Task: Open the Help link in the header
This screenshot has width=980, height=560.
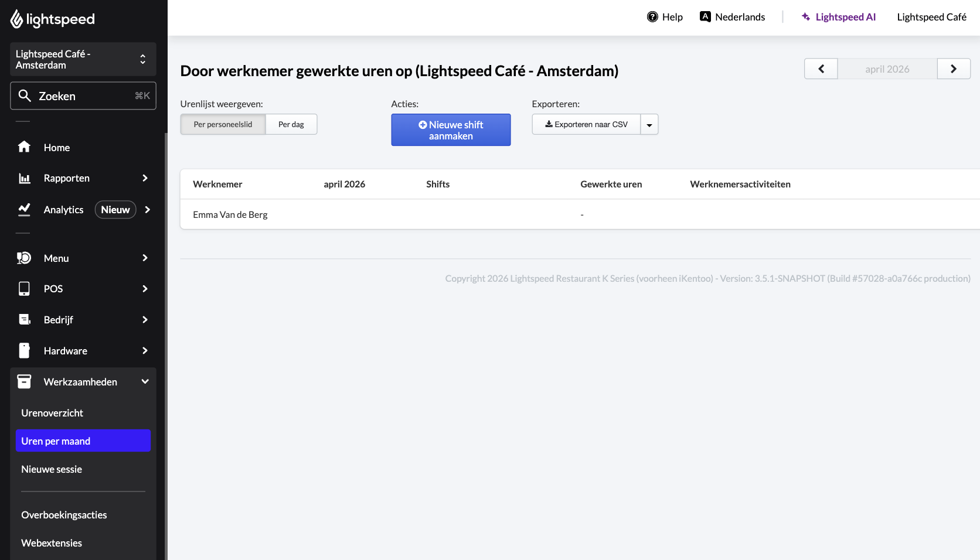Action: click(x=665, y=17)
